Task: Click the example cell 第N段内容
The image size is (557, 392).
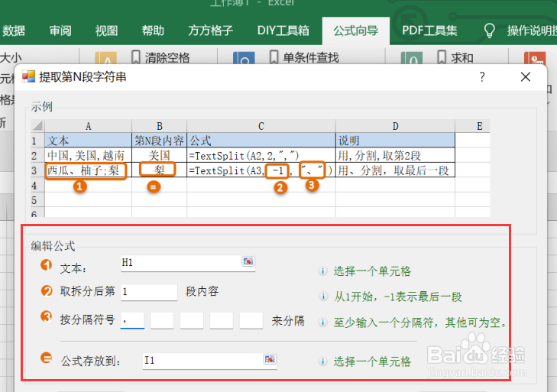Action: coord(159,141)
